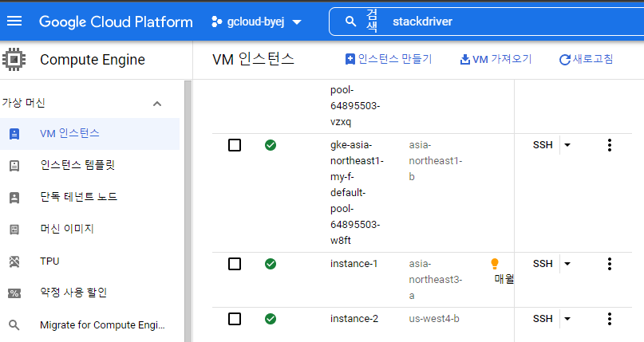Select VM 인스턴스 in the sidebar
Viewport: 644px width, 342px height.
coord(89,134)
